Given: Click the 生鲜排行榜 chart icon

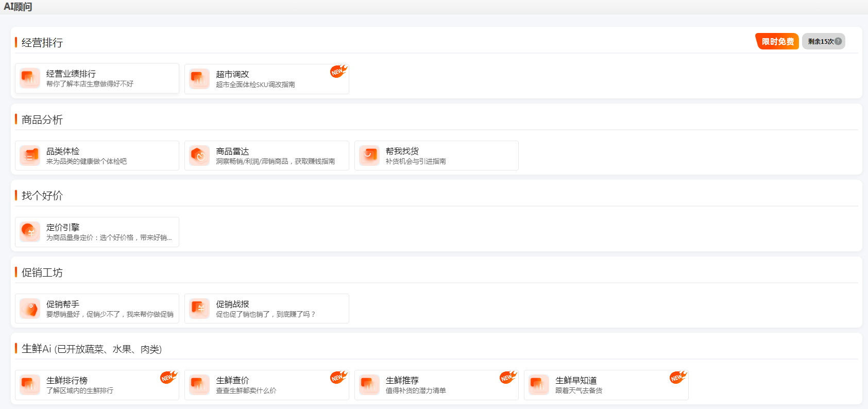Looking at the screenshot, I should (30, 385).
